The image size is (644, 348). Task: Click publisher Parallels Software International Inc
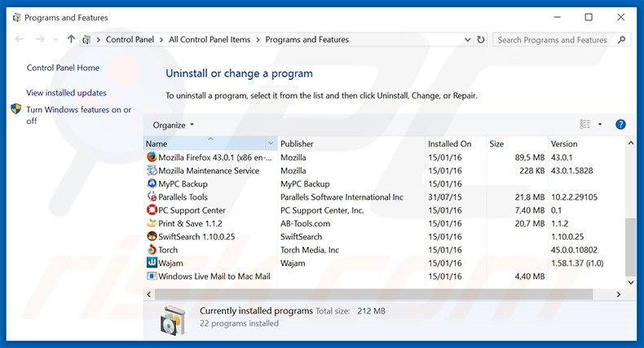click(342, 197)
